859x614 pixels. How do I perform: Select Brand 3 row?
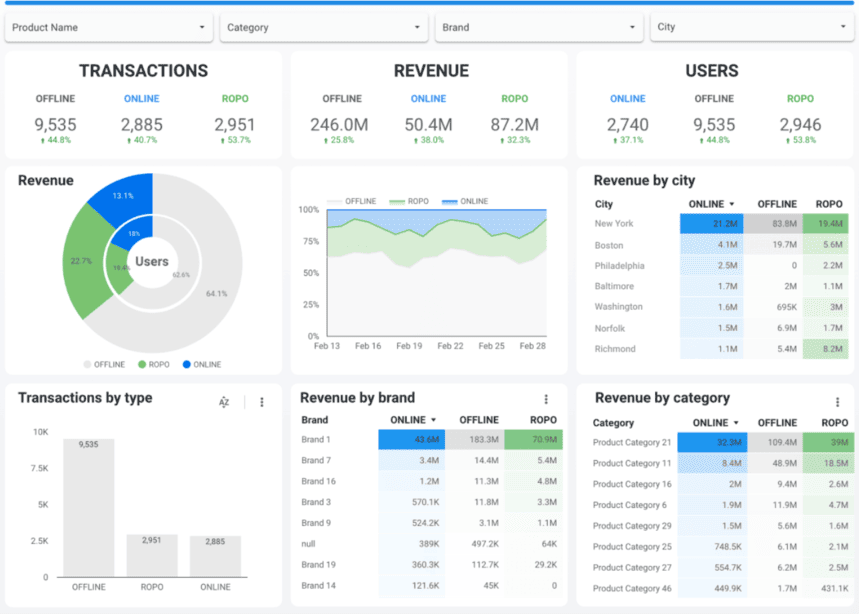[x=431, y=502]
